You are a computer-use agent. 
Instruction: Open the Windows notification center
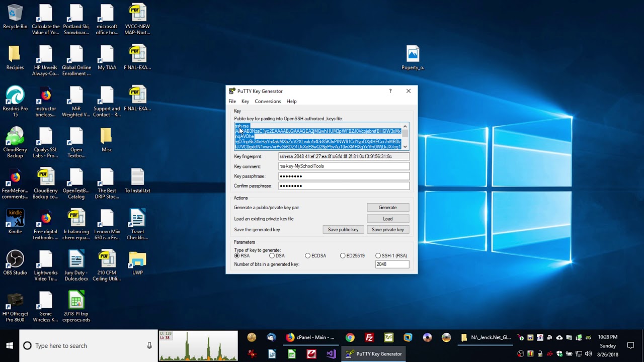tap(630, 345)
